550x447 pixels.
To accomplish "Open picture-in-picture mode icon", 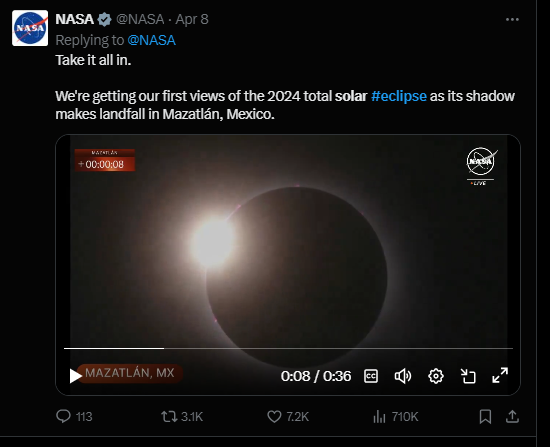I will pos(468,376).
